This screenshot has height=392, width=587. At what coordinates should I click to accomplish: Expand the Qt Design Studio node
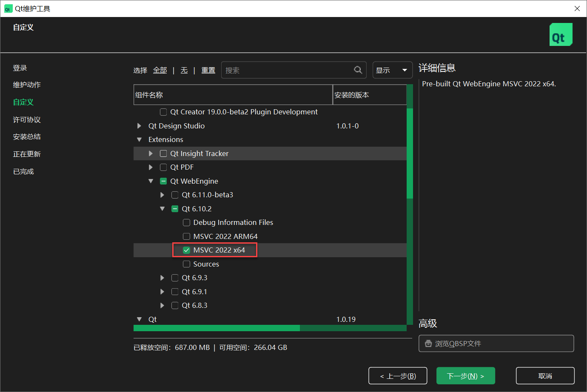coord(139,126)
